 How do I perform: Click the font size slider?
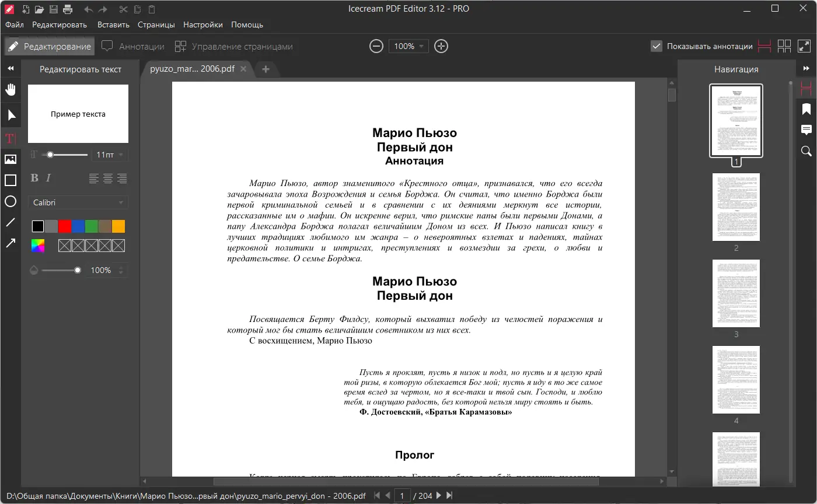65,155
